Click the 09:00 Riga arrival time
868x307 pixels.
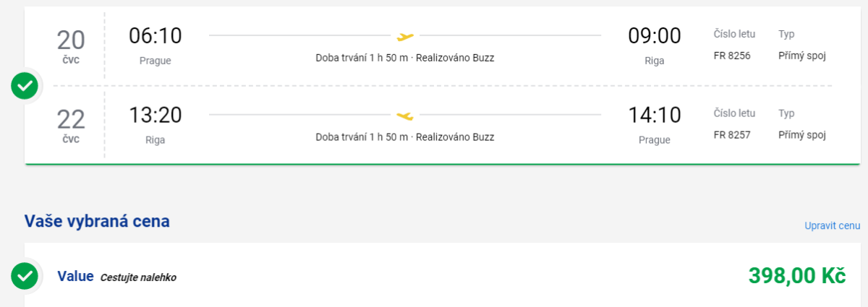pos(655,36)
